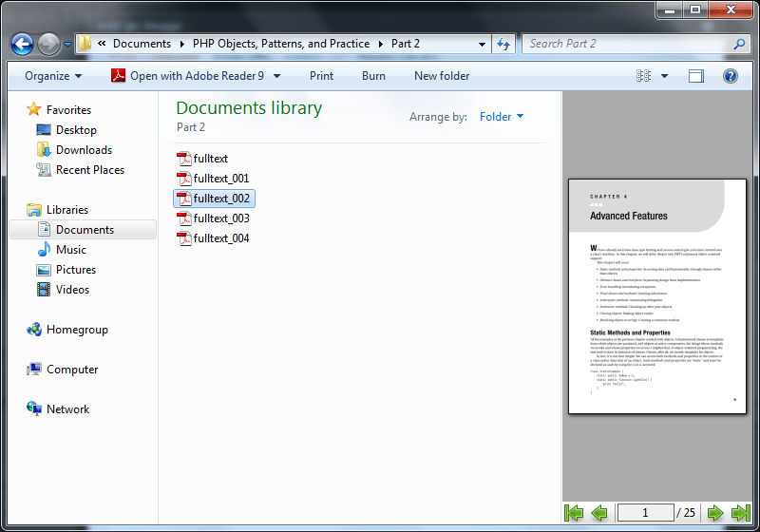Click the preview page number field
Image resolution: width=760 pixels, height=532 pixels.
pos(645,513)
